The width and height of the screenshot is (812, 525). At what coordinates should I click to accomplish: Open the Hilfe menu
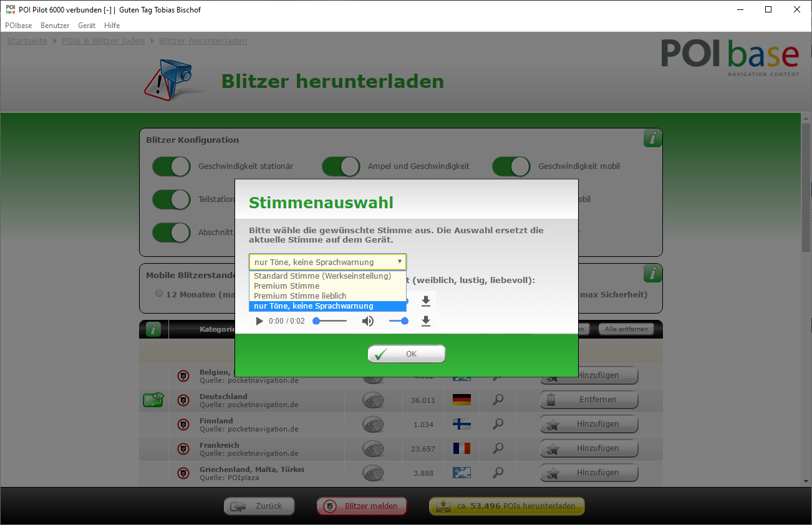tap(112, 26)
